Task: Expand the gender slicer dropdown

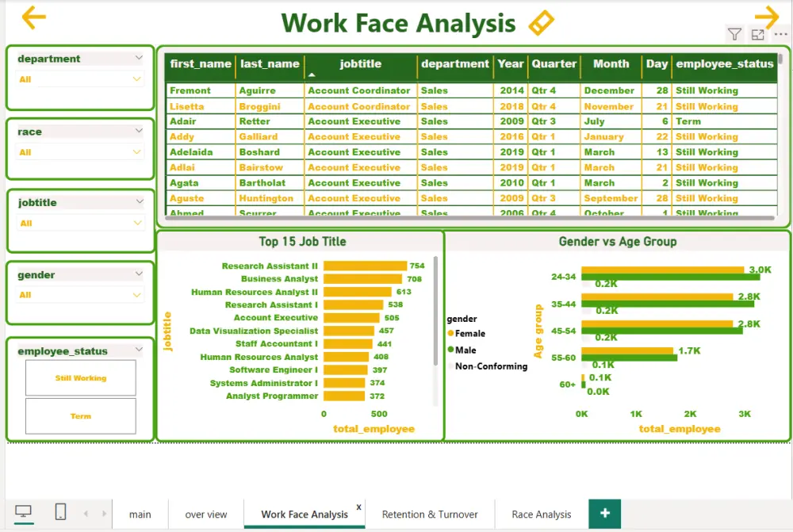Action: click(135, 295)
